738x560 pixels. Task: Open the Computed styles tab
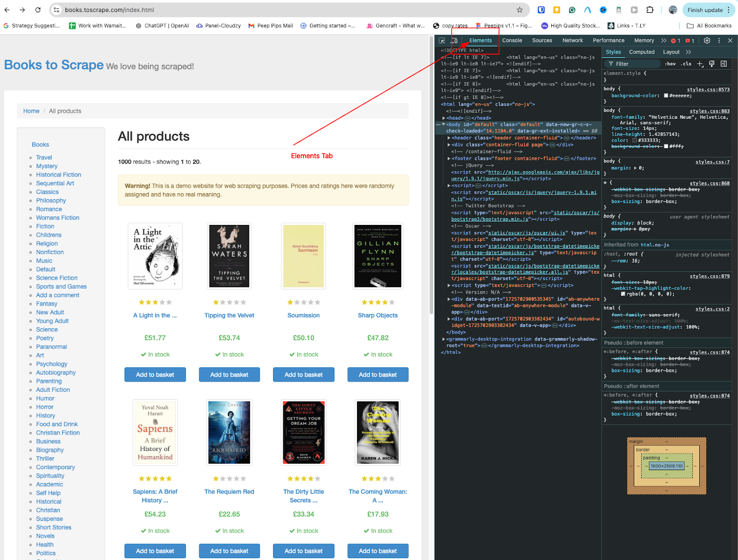(x=642, y=52)
